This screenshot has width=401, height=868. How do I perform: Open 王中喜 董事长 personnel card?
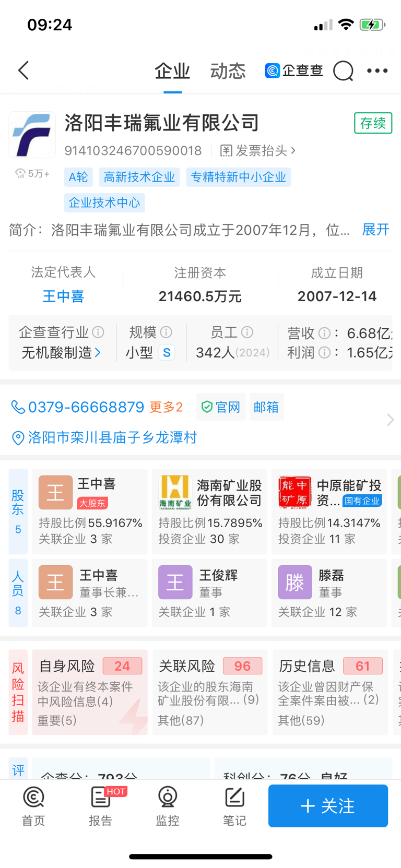click(x=90, y=593)
